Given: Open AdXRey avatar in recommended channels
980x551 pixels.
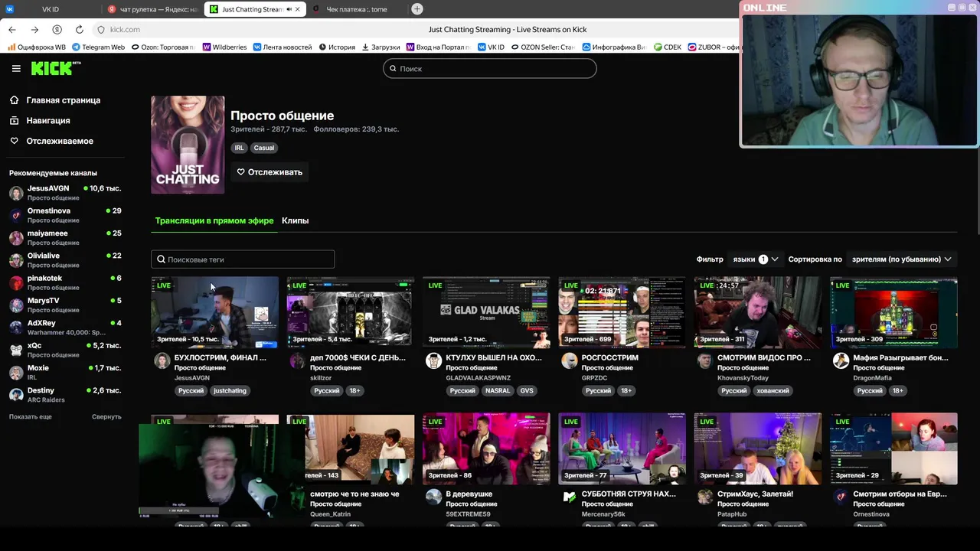Looking at the screenshot, I should 16,328.
